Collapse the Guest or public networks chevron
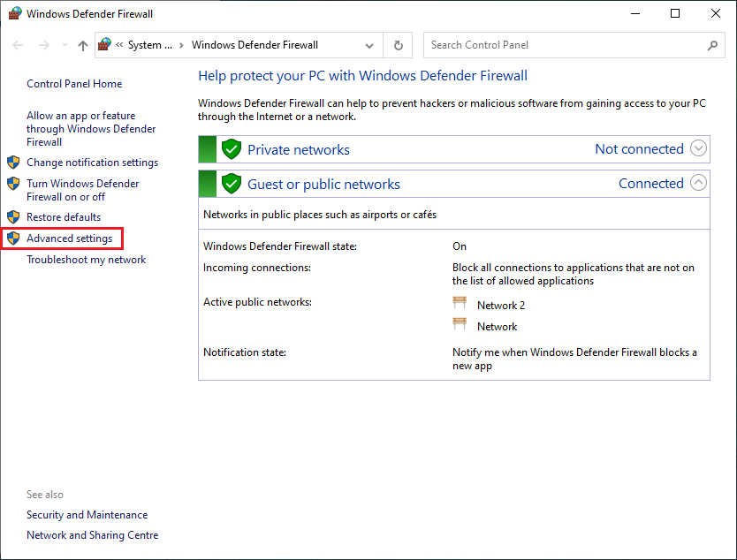The height and width of the screenshot is (560, 737). click(x=698, y=183)
